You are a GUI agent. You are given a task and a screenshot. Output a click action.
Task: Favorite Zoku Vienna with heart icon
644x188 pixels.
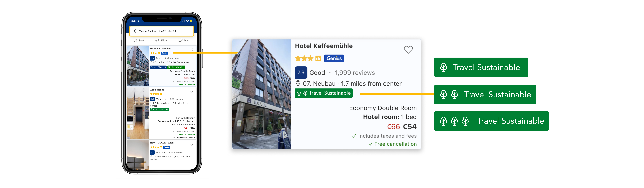pyautogui.click(x=192, y=91)
